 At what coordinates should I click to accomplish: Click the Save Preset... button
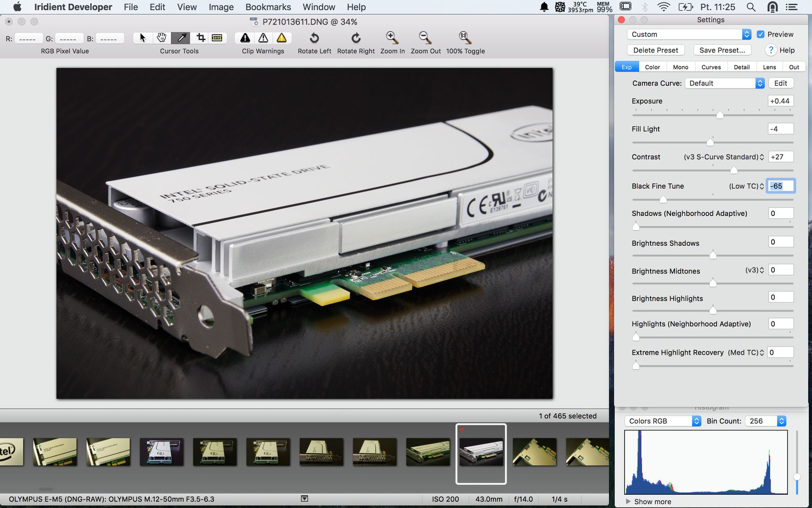pyautogui.click(x=722, y=50)
